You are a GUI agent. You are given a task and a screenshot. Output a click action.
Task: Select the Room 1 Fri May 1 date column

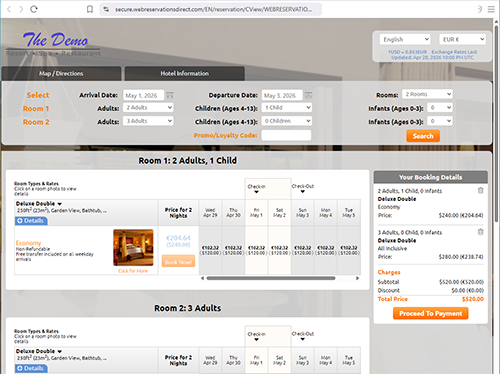tap(256, 213)
